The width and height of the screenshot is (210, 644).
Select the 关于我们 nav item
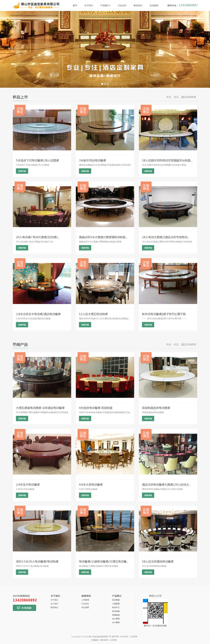[x=89, y=6]
